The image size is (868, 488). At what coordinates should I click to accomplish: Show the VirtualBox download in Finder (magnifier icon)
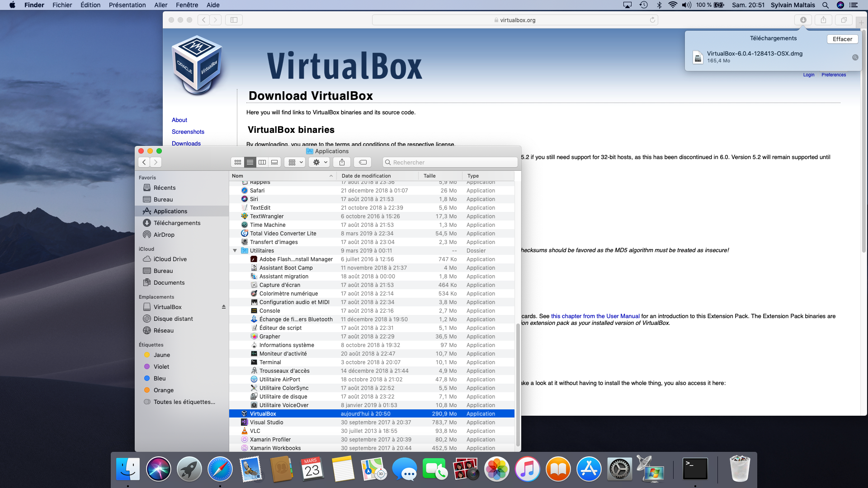[x=855, y=57]
